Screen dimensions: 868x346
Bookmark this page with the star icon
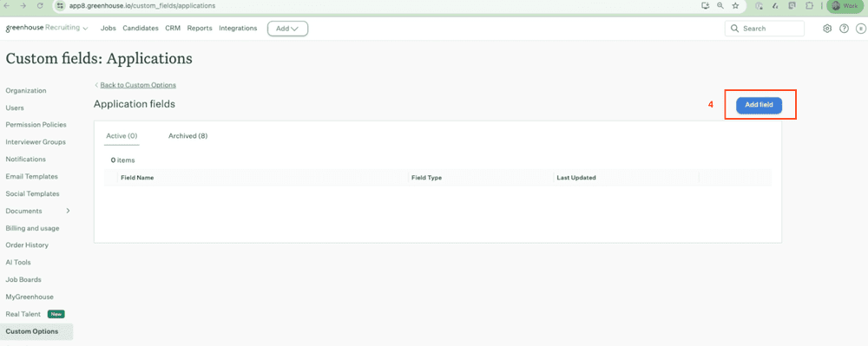[x=735, y=5]
